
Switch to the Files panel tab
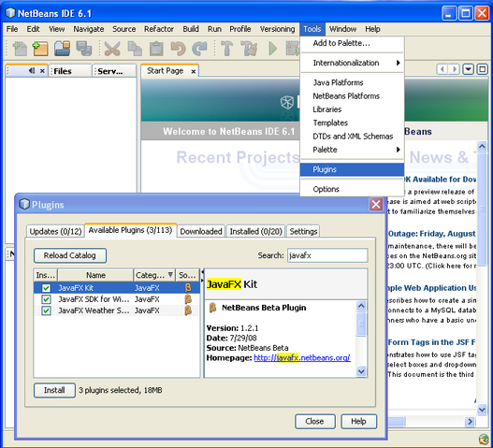[x=70, y=71]
